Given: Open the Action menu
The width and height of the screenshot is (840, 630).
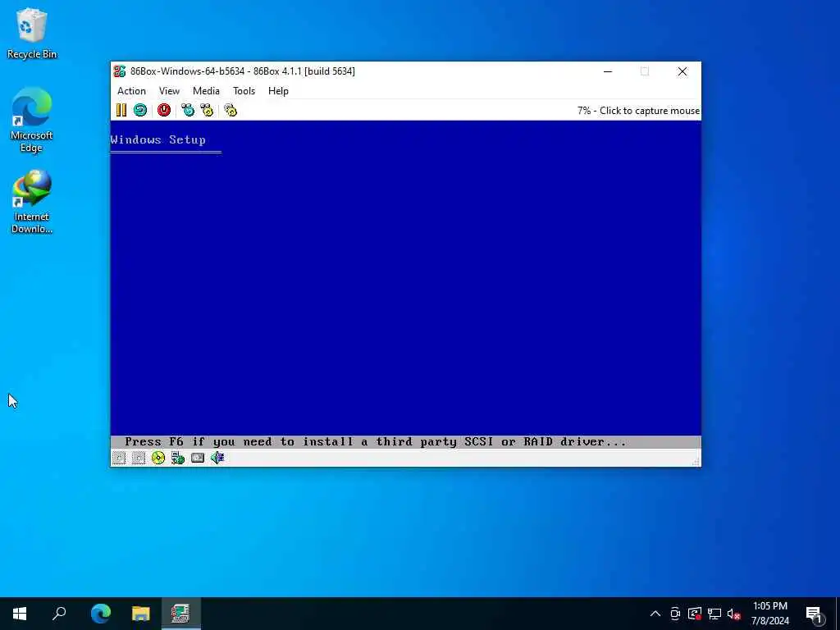Looking at the screenshot, I should coord(132,91).
